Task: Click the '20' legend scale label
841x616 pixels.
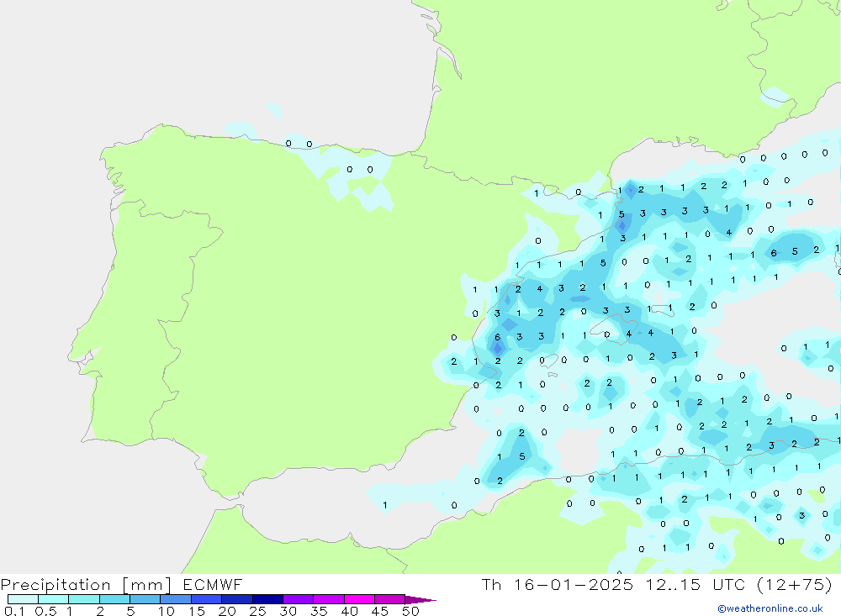Action: pos(226,611)
